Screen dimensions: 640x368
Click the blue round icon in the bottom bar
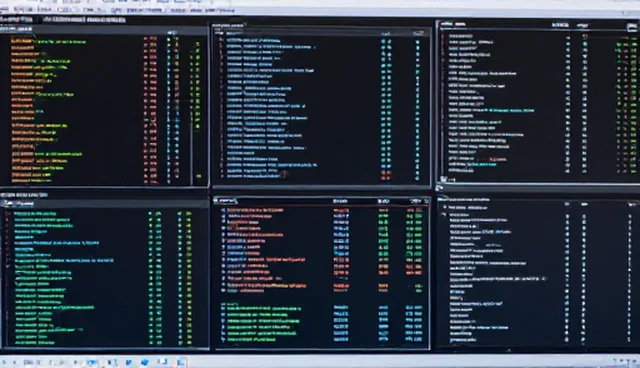(144, 362)
